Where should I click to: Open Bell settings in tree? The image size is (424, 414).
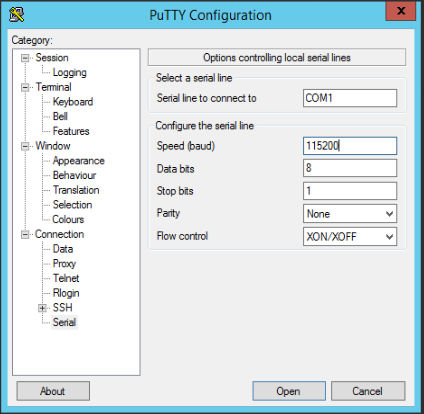60,117
